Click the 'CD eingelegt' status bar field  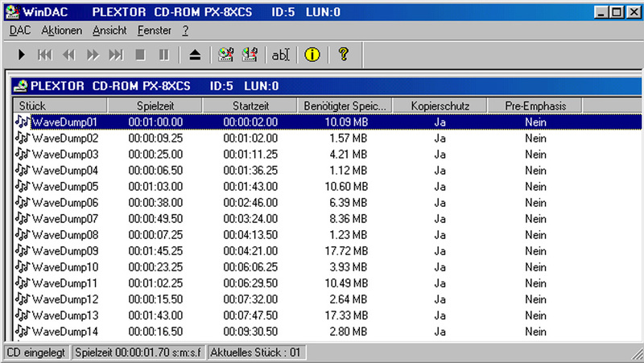(36, 353)
